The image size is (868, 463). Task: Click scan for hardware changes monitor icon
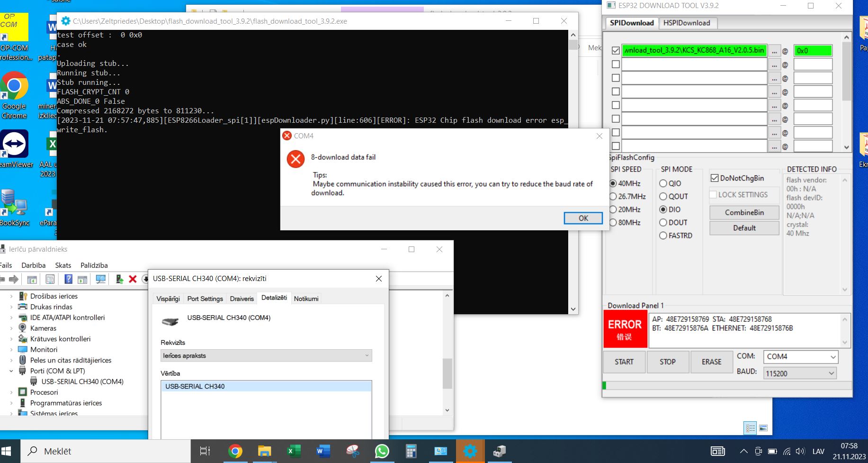[x=100, y=279]
